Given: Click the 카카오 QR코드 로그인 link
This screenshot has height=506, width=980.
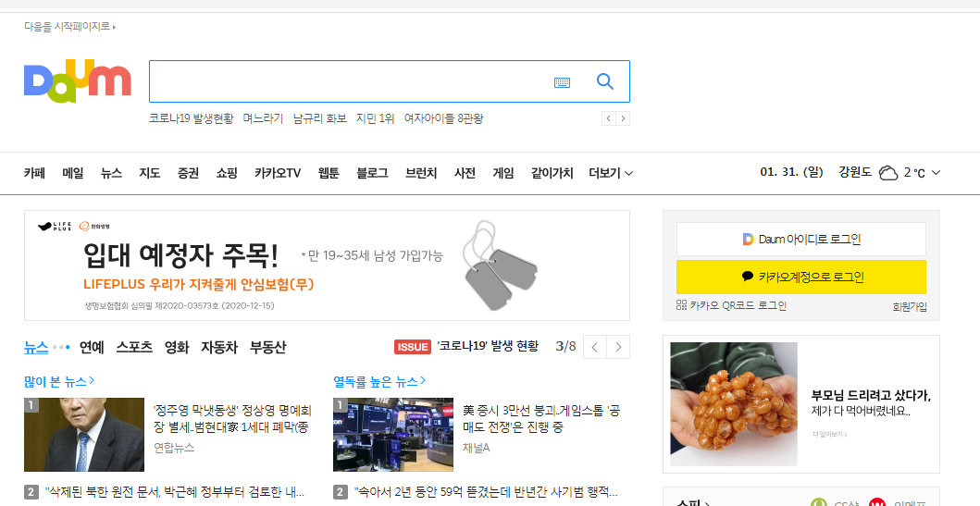Looking at the screenshot, I should 731,305.
